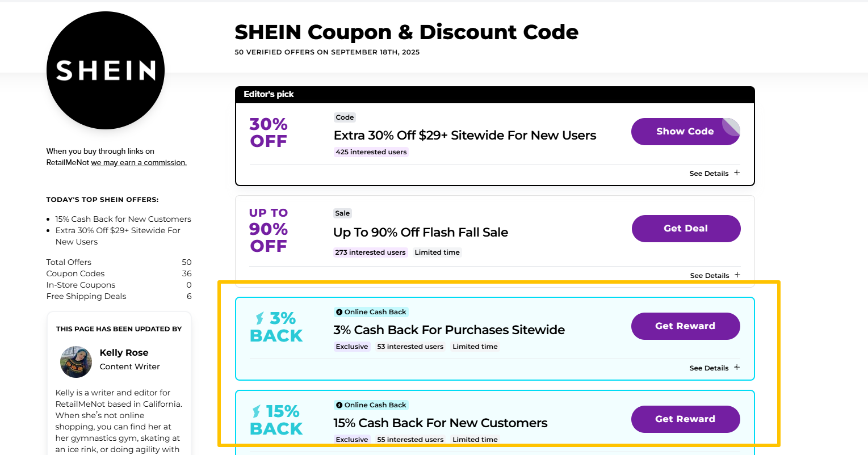The width and height of the screenshot is (868, 455).
Task: Expand See Details on the Flash Fall Sale offer
Action: coord(714,275)
